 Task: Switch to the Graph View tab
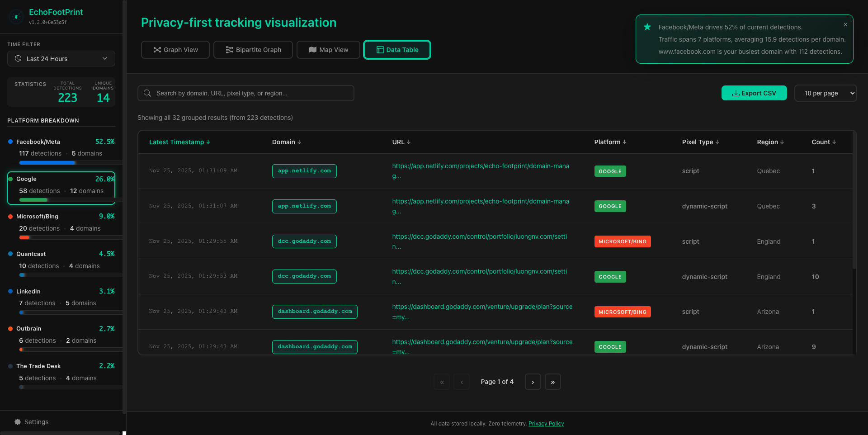pyautogui.click(x=175, y=50)
